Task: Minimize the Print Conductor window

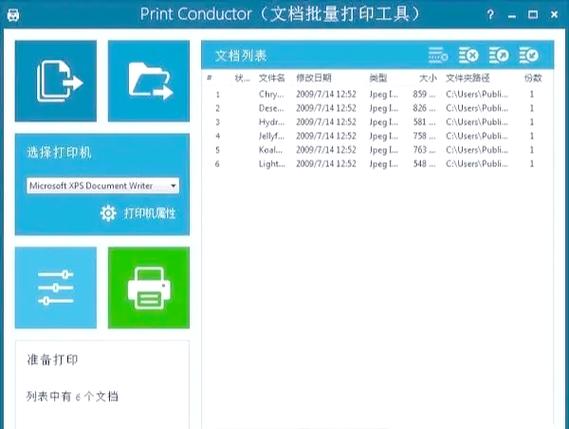Action: pyautogui.click(x=512, y=16)
